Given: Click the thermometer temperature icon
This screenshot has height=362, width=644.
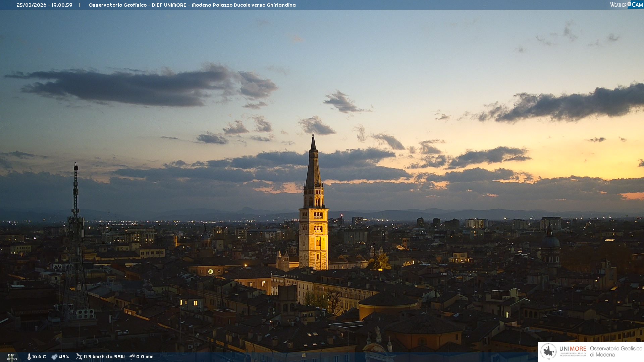Looking at the screenshot, I should pyautogui.click(x=29, y=357).
